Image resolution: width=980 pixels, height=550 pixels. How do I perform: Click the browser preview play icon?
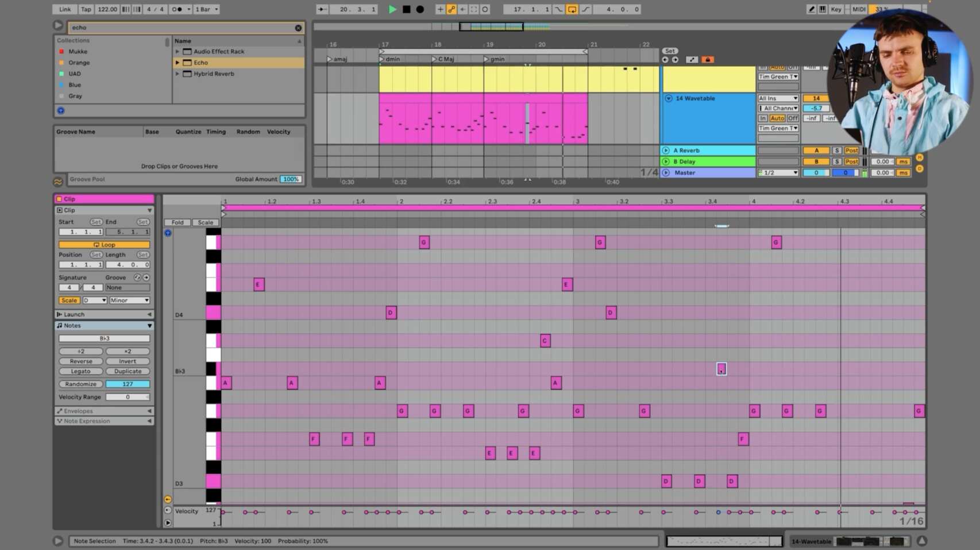click(58, 25)
